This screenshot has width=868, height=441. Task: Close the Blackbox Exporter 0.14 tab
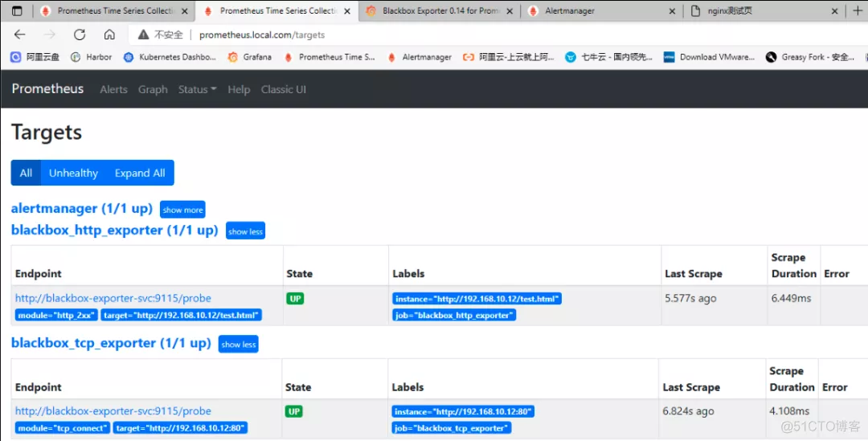point(510,11)
